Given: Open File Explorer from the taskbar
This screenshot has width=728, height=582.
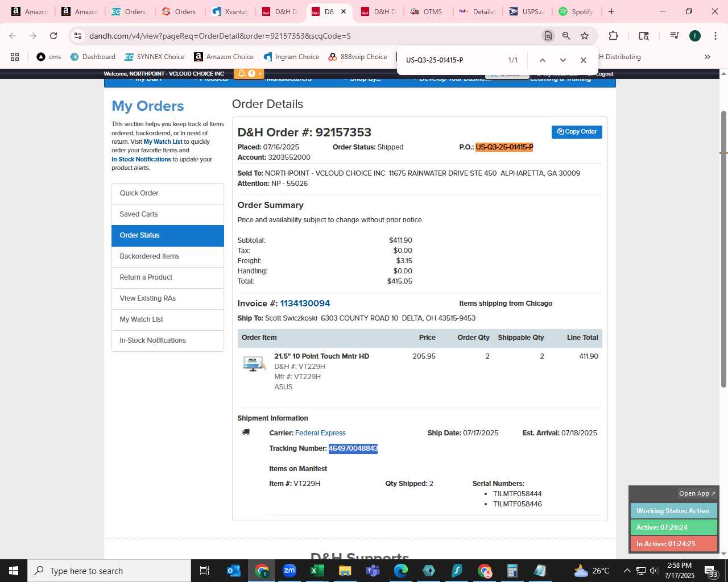Looking at the screenshot, I should [345, 571].
